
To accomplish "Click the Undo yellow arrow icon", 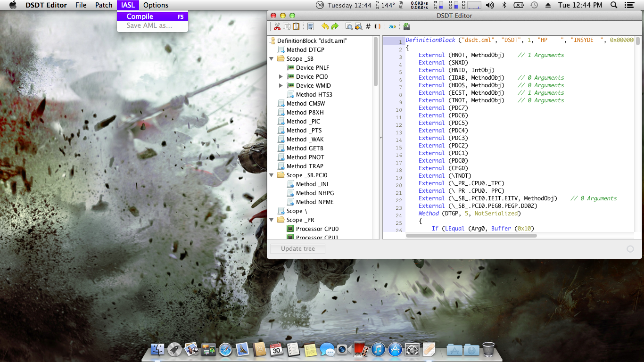I will (x=325, y=26).
